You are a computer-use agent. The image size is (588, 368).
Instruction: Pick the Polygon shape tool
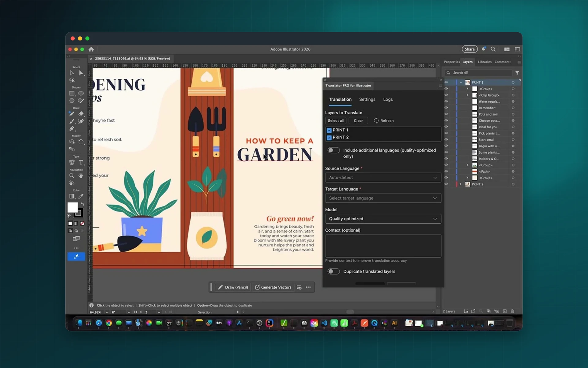[x=72, y=101]
